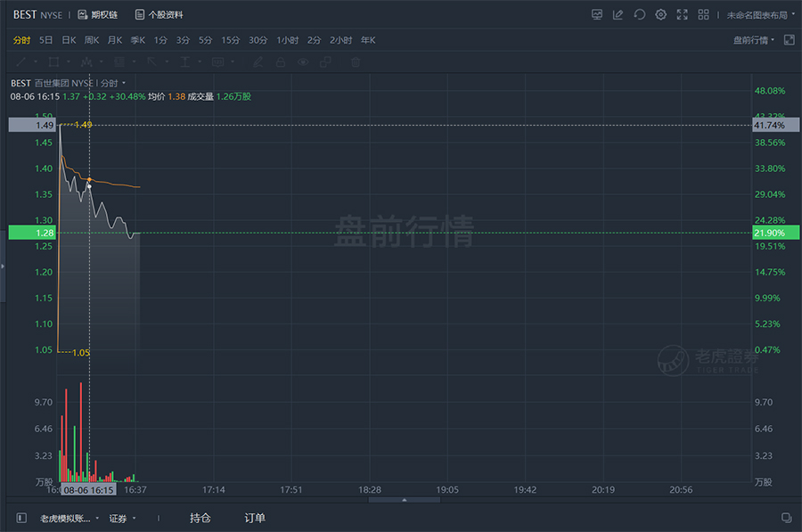
Task: Select the 2小时 interval
Action: coord(340,40)
